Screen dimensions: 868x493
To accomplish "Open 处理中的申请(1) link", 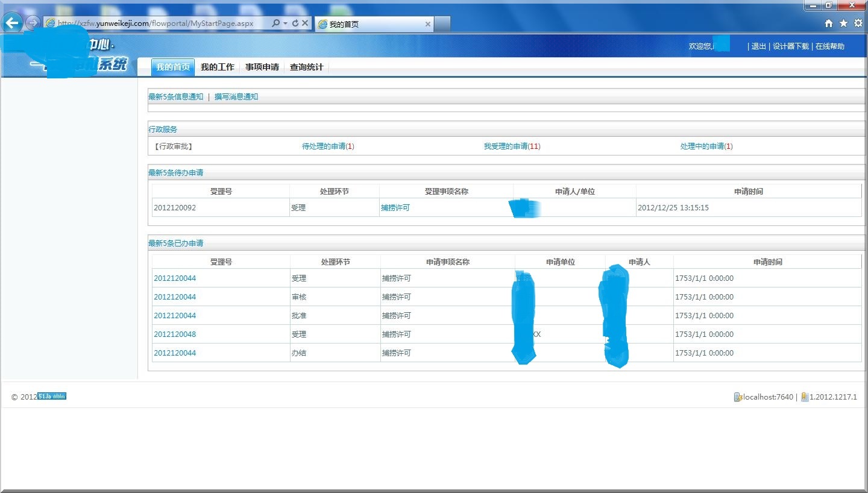I will tap(706, 146).
